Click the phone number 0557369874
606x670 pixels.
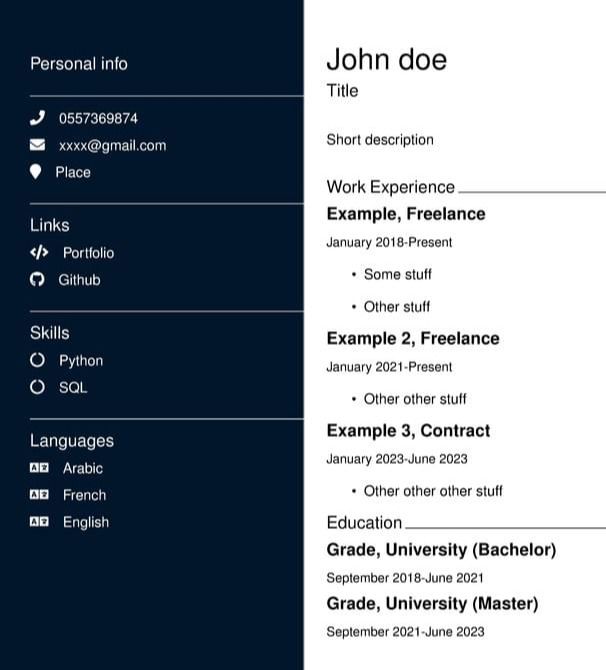pyautogui.click(x=98, y=118)
